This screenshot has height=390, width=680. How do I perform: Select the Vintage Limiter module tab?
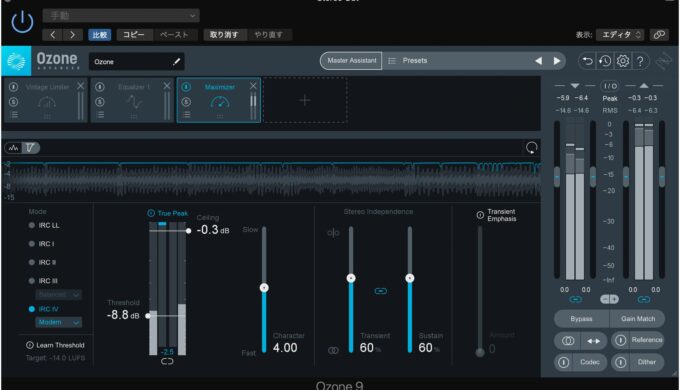tap(46, 101)
